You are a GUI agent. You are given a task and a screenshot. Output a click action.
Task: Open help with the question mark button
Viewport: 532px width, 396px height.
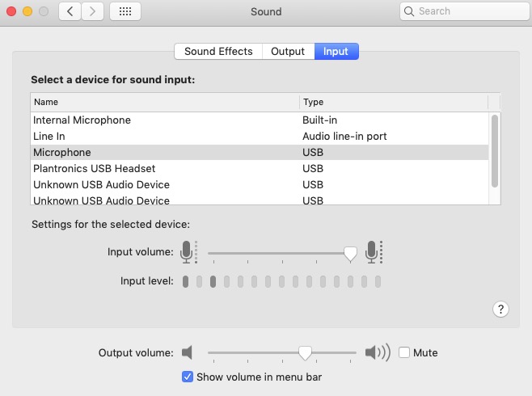[x=500, y=309]
